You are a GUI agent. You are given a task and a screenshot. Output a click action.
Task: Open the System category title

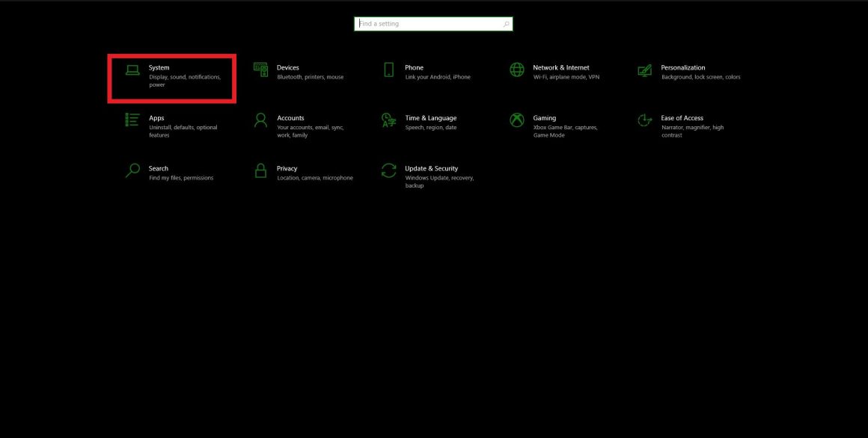click(159, 67)
